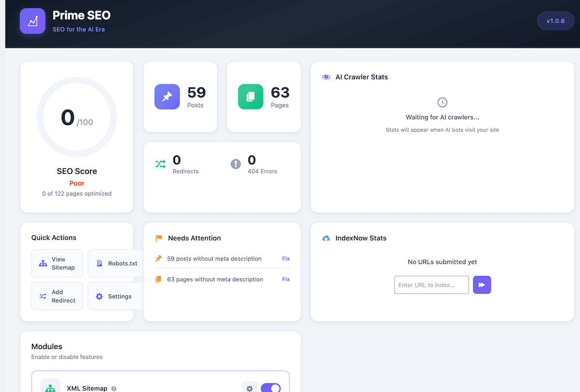Click the Prime SEO logo icon
The image size is (580, 392).
pos(32,21)
